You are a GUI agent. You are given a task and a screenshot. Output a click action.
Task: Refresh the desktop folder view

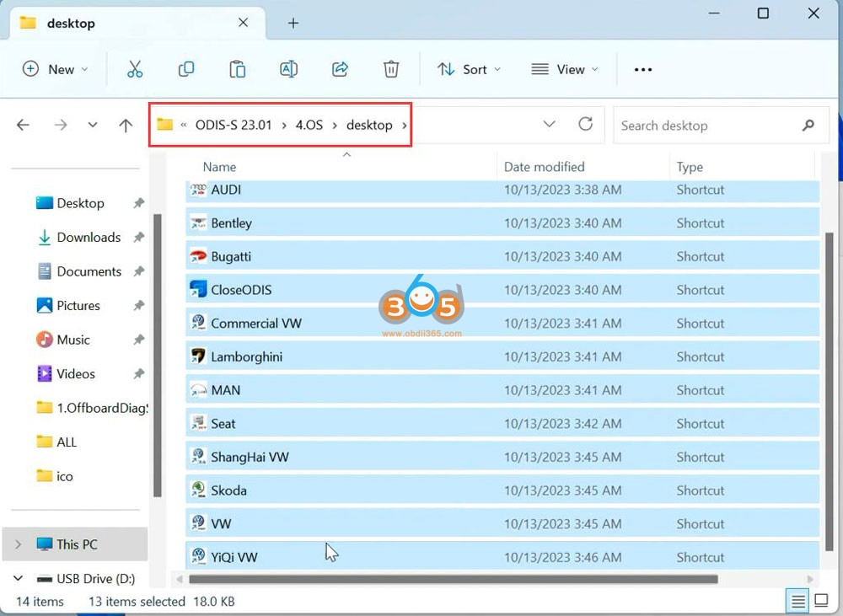pyautogui.click(x=586, y=124)
